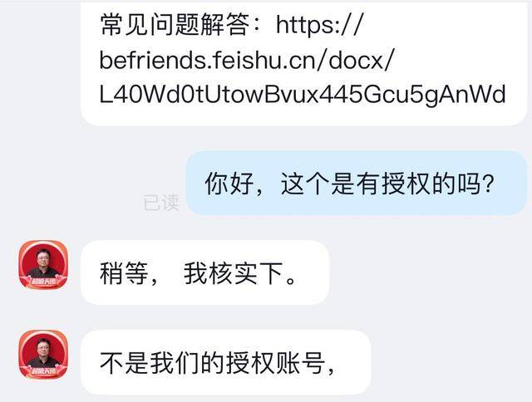Select the blue 你好，这个是有授权的吗 bubble
532x402 pixels.
tap(357, 183)
